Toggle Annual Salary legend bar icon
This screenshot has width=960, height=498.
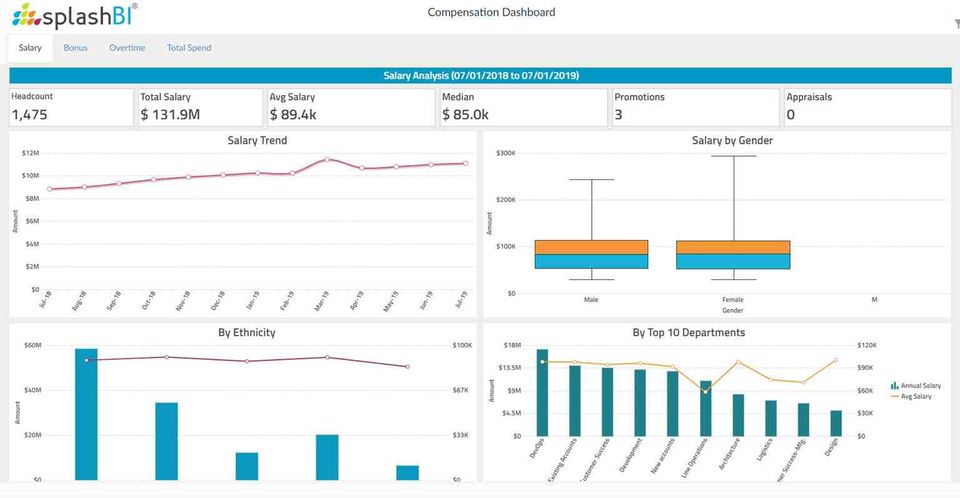pyautogui.click(x=894, y=386)
